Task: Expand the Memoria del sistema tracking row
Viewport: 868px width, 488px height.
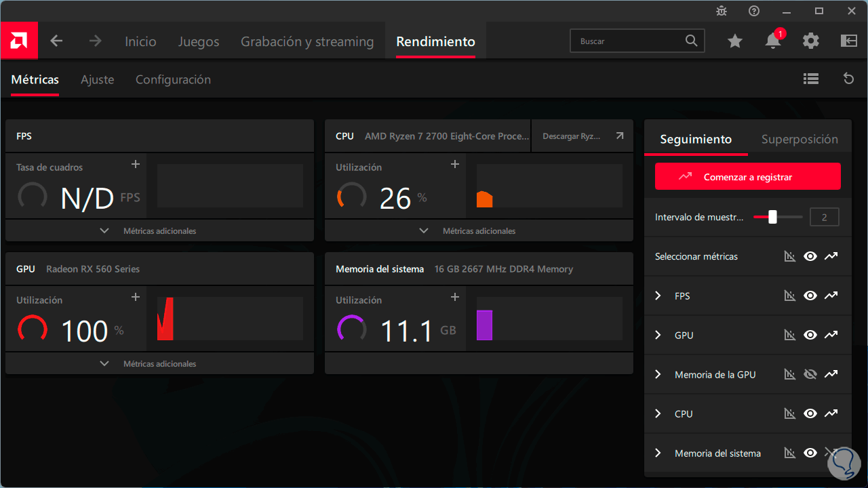Action: click(658, 453)
